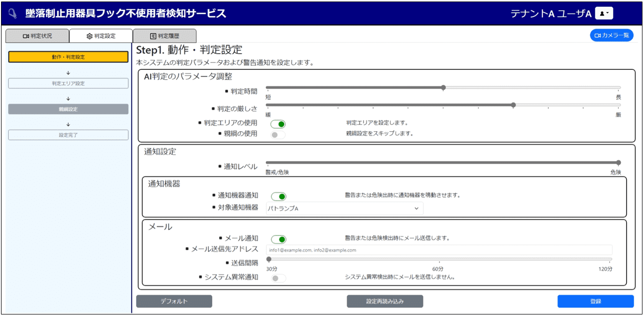Click the 判定時間 slider handle

[x=444, y=88]
